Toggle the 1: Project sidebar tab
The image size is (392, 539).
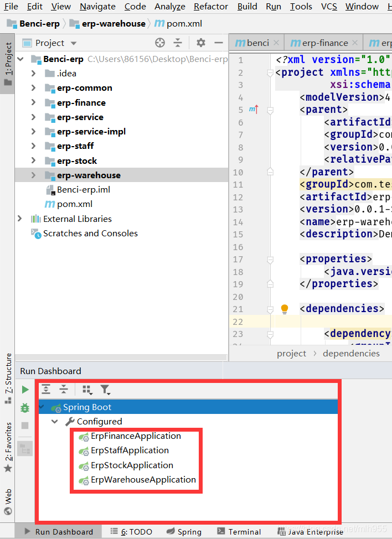pyautogui.click(x=8, y=64)
